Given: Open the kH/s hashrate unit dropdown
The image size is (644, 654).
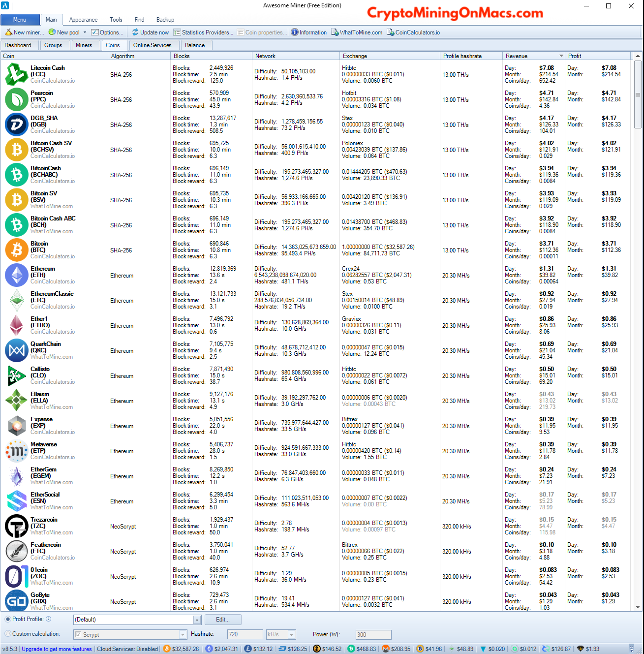Looking at the screenshot, I should point(292,635).
